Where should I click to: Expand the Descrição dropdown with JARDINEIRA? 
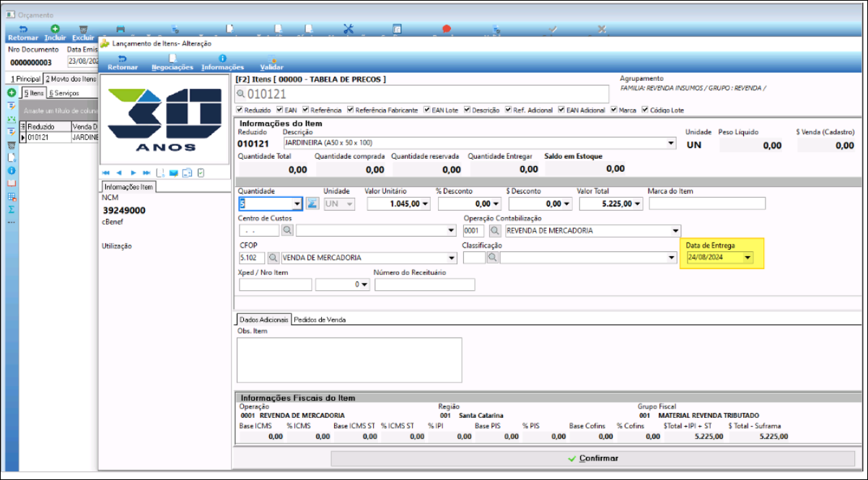tap(672, 144)
